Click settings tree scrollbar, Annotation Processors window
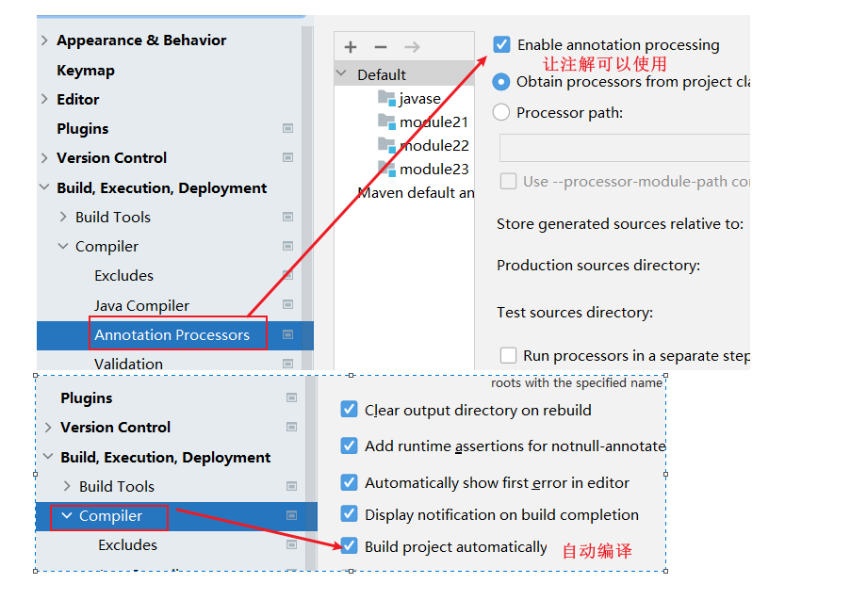The width and height of the screenshot is (867, 616). click(x=307, y=197)
